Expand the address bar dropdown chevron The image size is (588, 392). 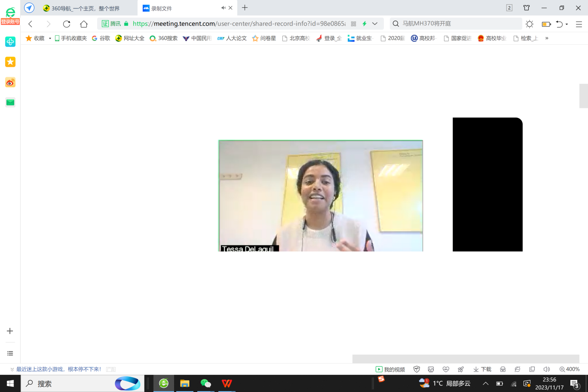(375, 24)
